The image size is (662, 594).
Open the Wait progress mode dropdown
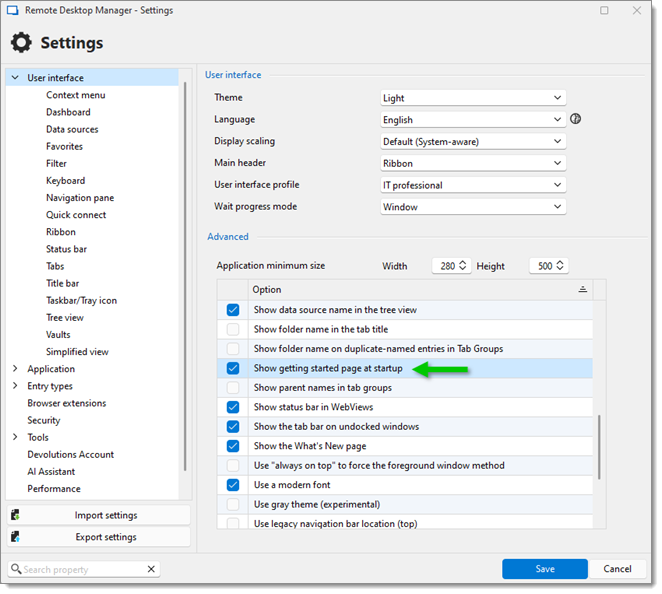[x=473, y=207]
